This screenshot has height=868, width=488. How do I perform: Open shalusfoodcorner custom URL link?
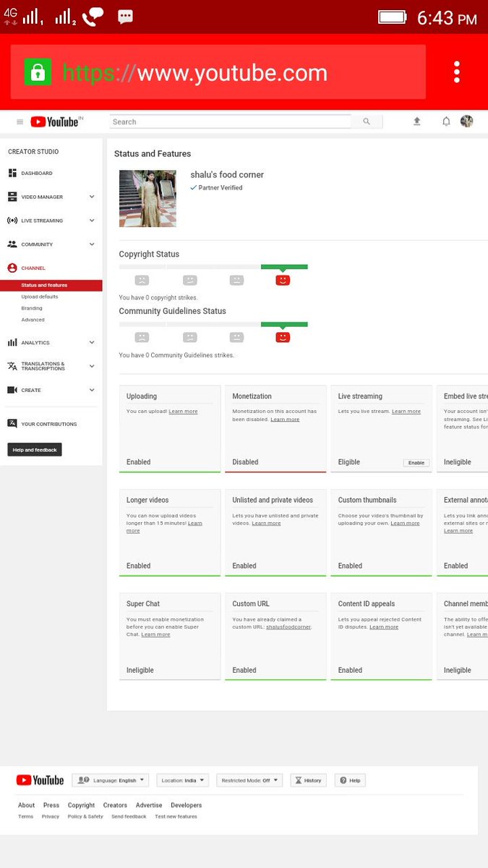(x=288, y=627)
